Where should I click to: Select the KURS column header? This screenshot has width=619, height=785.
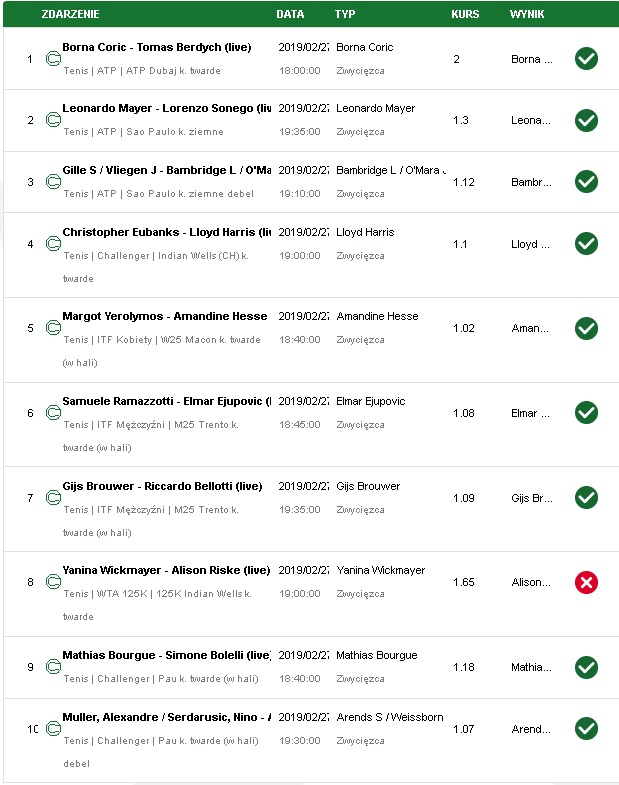465,14
